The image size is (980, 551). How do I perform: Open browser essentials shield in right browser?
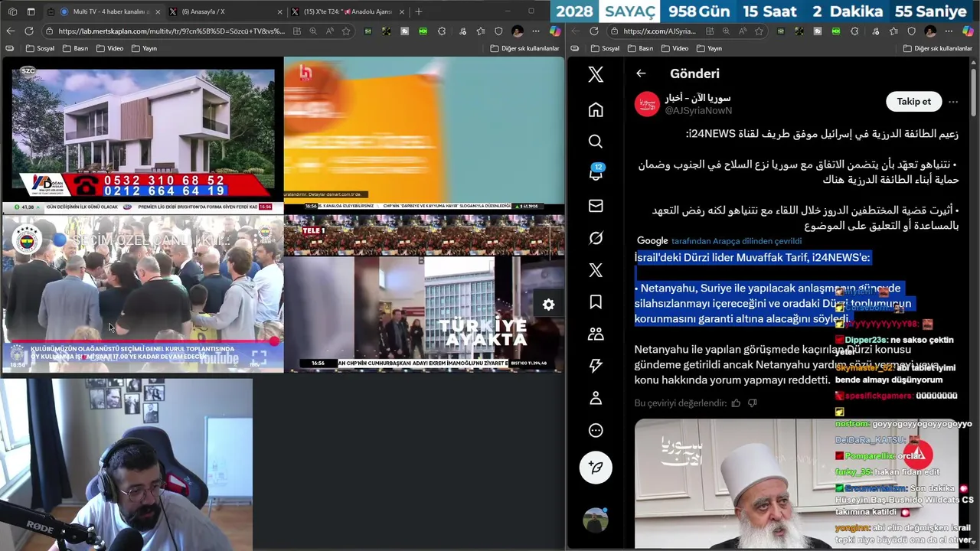coord(911,31)
